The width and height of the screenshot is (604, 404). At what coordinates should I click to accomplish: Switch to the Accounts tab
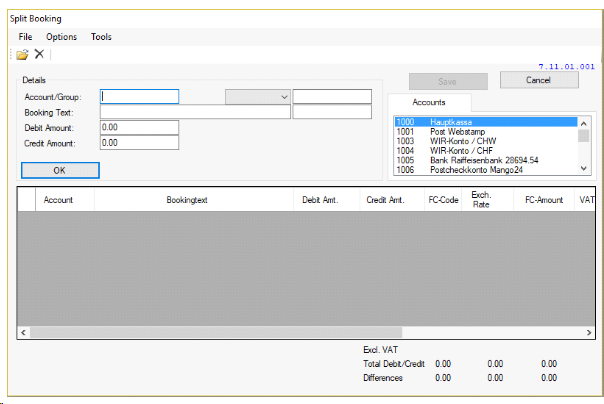coord(429,102)
